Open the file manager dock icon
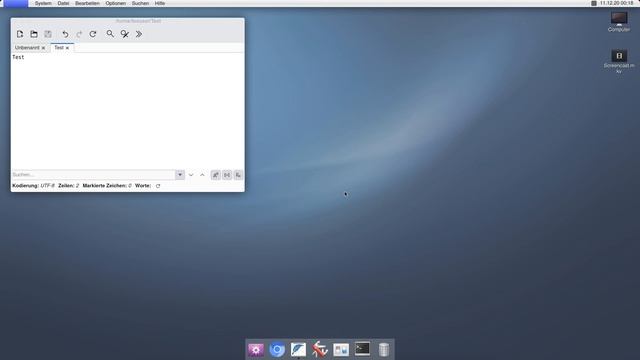 coord(341,350)
